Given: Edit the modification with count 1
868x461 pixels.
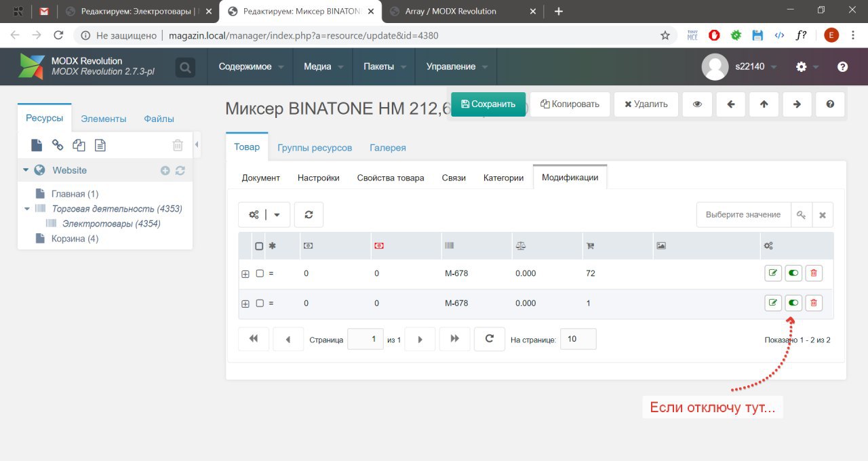Looking at the screenshot, I should click(x=772, y=303).
